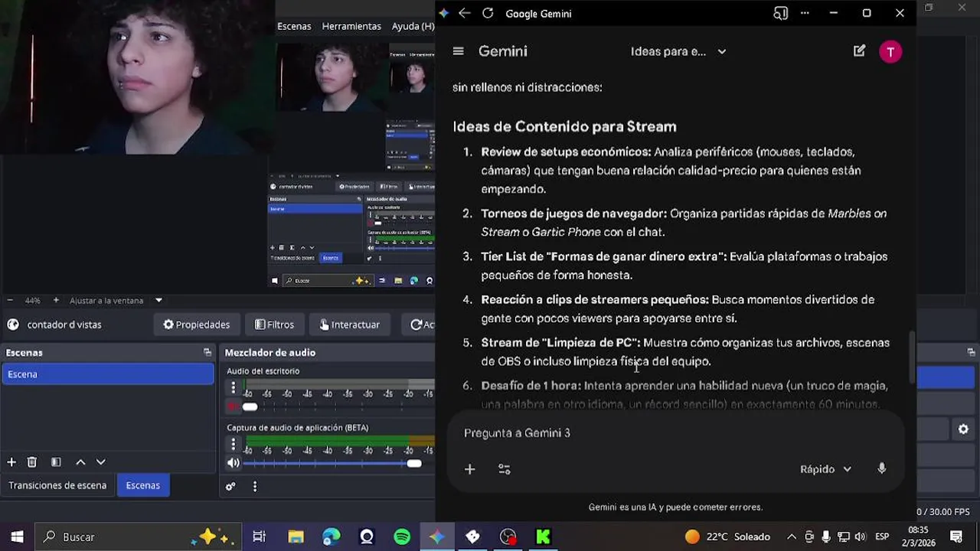
Task: Click the Gemini title bar sidebar icon
Action: click(x=780, y=13)
